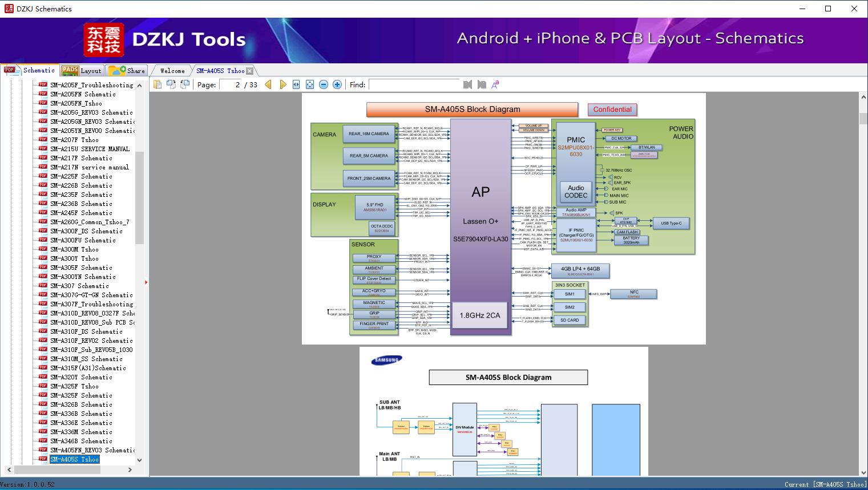Open SM-A310F_DS Schematic entry
This screenshot has height=490, width=868.
[x=86, y=331]
